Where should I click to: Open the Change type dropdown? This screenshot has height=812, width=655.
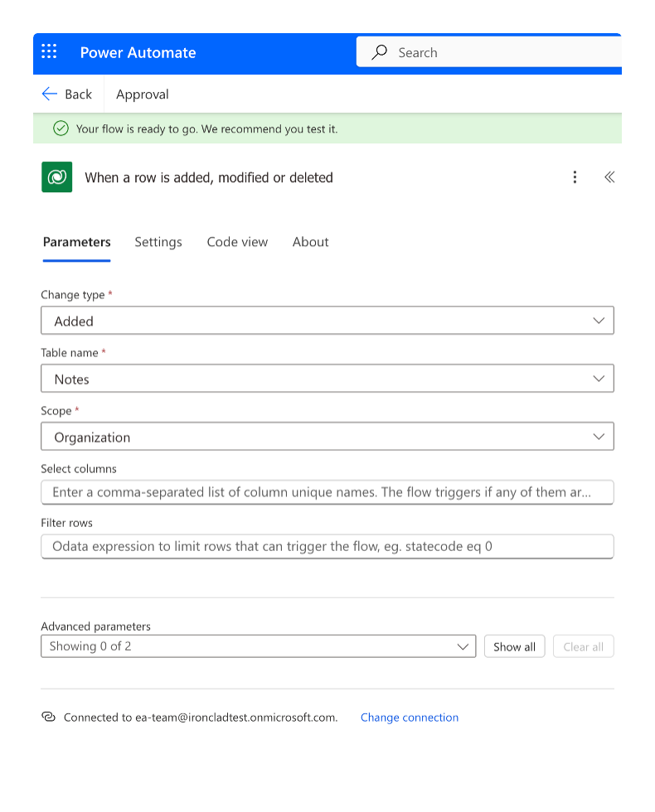327,321
